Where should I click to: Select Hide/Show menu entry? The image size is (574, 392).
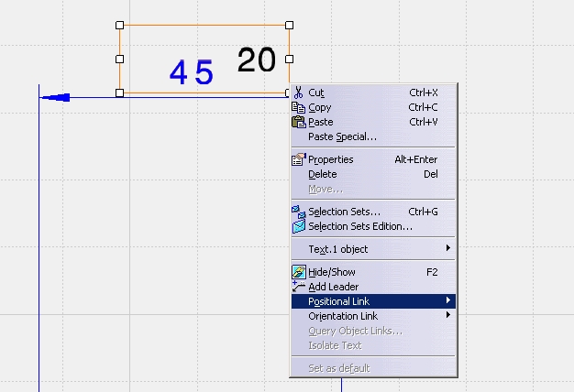(x=373, y=272)
